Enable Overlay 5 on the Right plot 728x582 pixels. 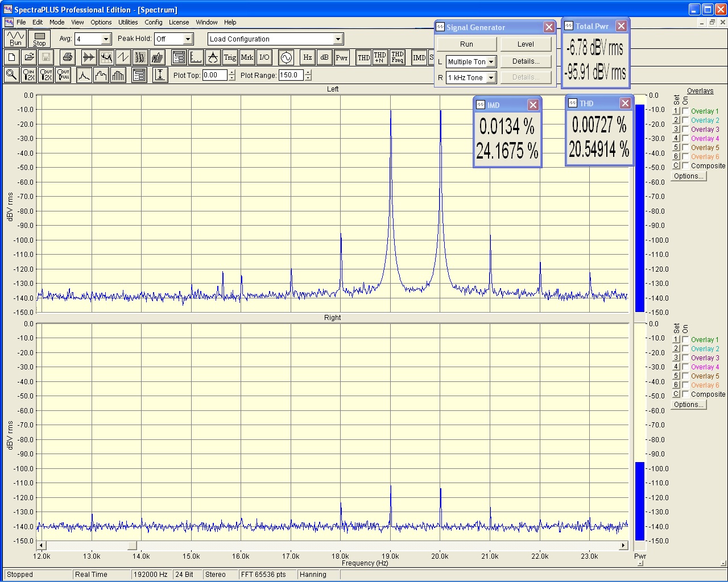click(686, 376)
